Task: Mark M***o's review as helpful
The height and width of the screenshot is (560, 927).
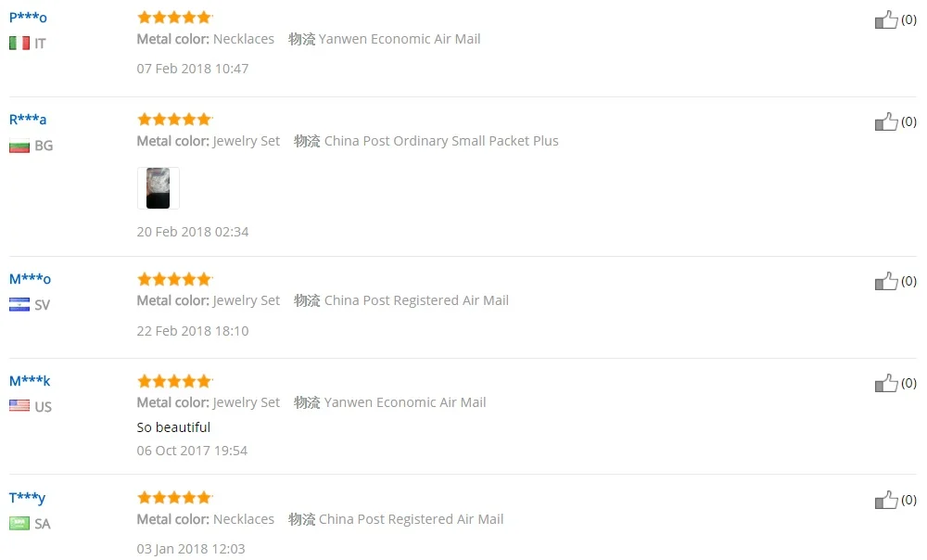Action: (885, 281)
